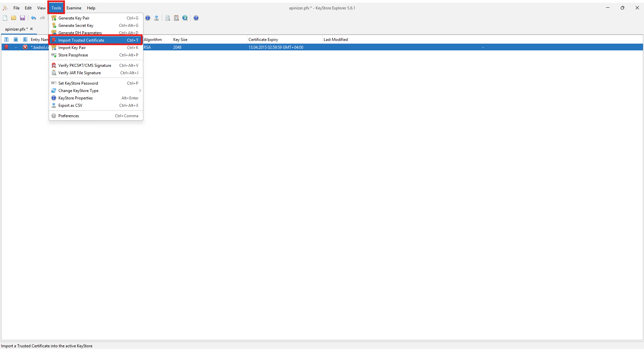Choose Generate Key Pair from the menu
The image size is (644, 349).
coord(96,18)
